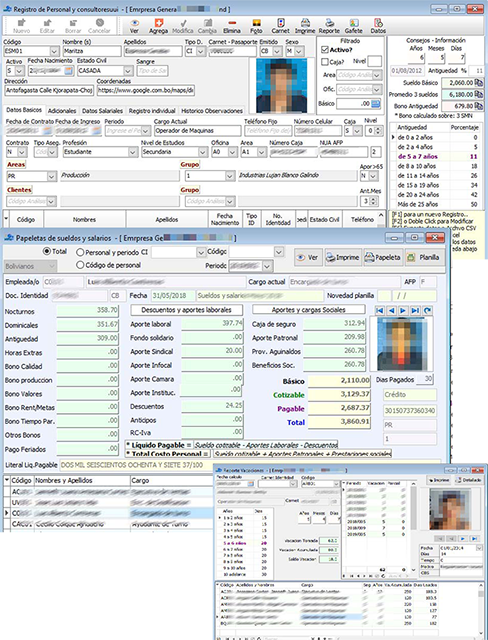
Task: Switch to Historico Observaciones tab
Action: [x=212, y=111]
